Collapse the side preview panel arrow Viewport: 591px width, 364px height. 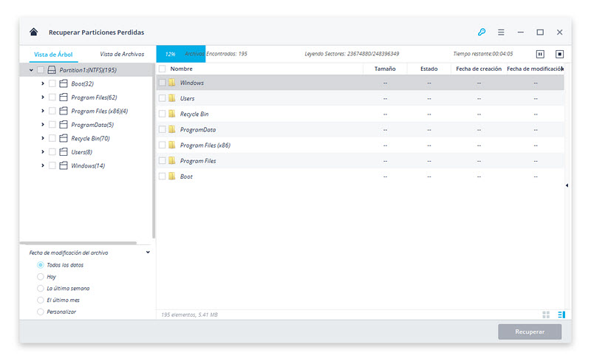567,185
